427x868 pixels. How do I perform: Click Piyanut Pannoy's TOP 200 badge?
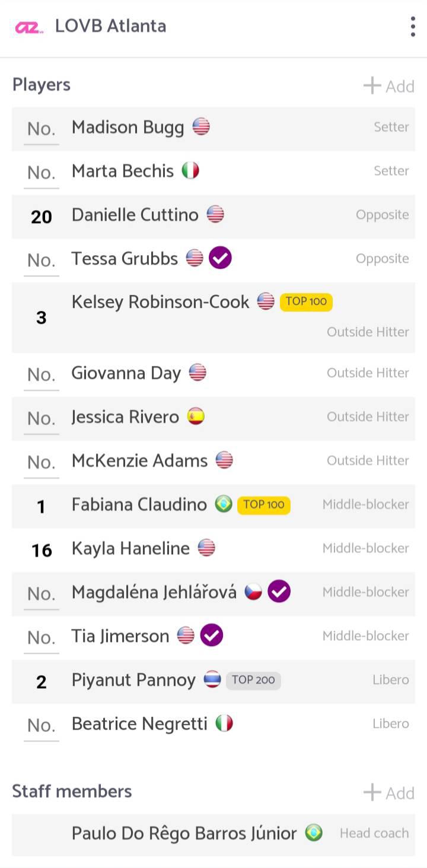tap(253, 680)
